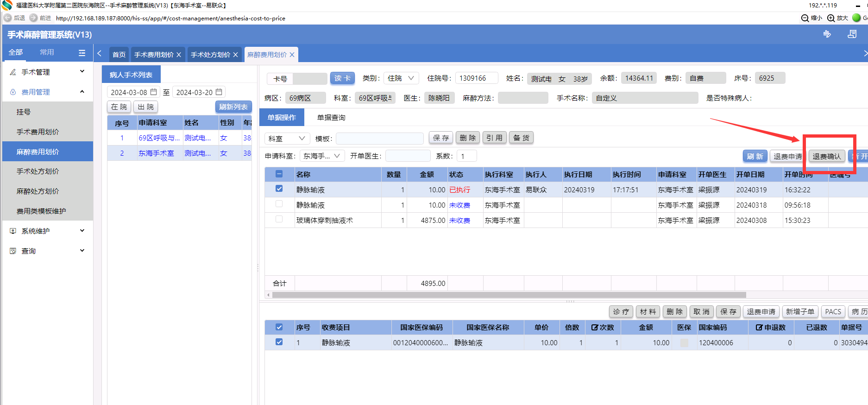Check the 玻璃体穿刺抽液术 row checkbox

[279, 219]
